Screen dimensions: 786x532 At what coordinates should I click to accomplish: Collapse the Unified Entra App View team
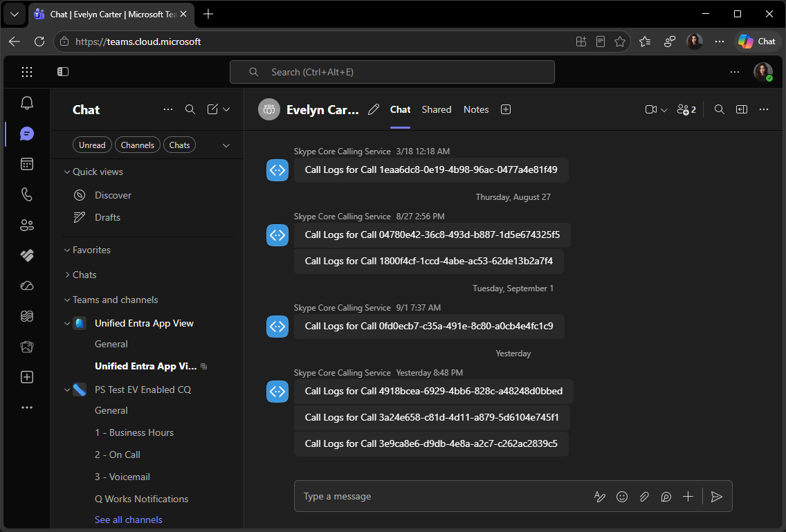(67, 323)
